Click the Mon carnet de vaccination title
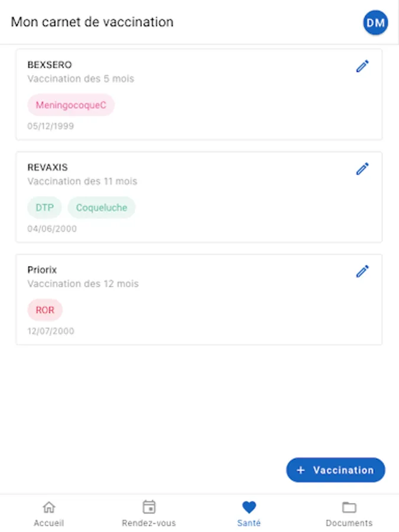The height and width of the screenshot is (532, 399). [x=92, y=22]
